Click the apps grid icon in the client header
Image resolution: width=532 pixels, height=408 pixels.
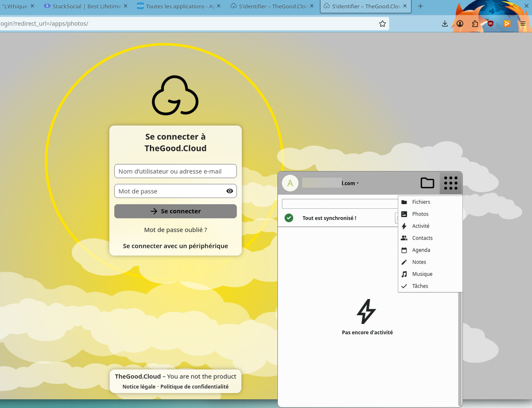click(451, 183)
